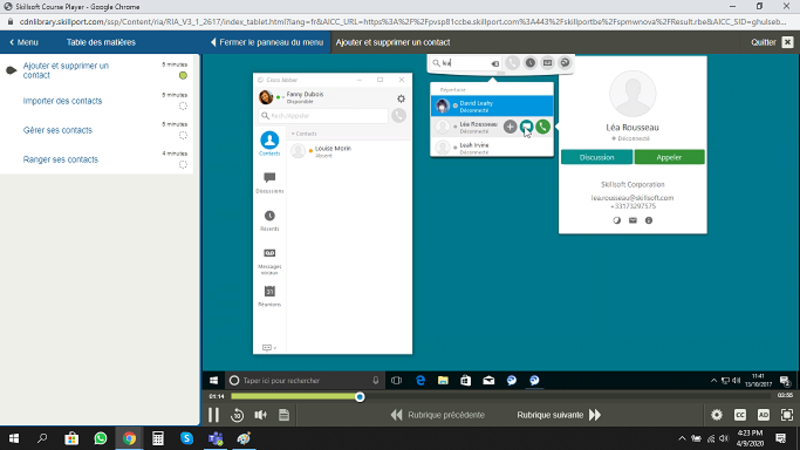Select lesson Gérer ses contacts
Viewport: 800px width, 450px height.
(x=58, y=130)
